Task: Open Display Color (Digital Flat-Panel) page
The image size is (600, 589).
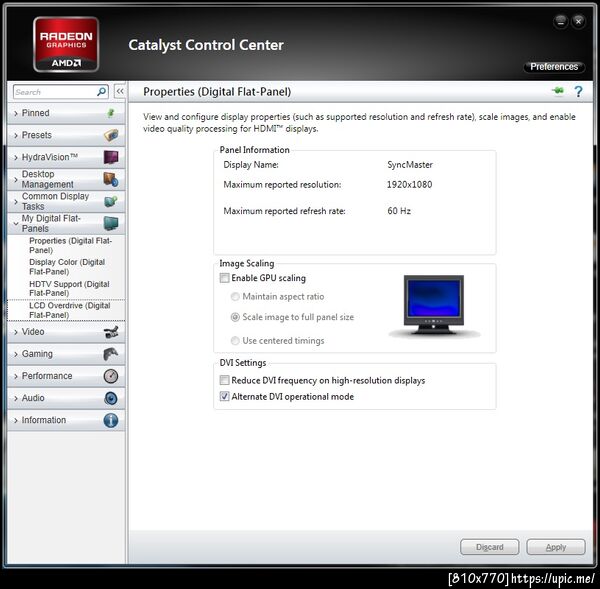Action: point(67,267)
